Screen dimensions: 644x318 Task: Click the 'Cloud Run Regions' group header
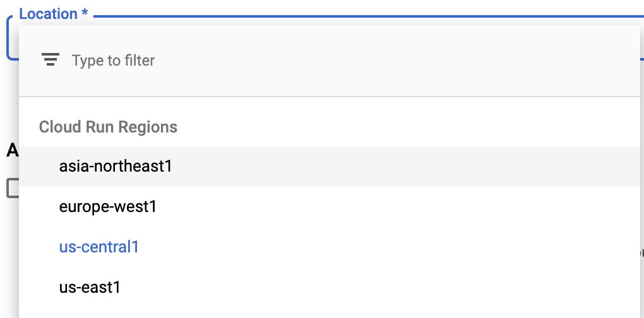click(108, 127)
